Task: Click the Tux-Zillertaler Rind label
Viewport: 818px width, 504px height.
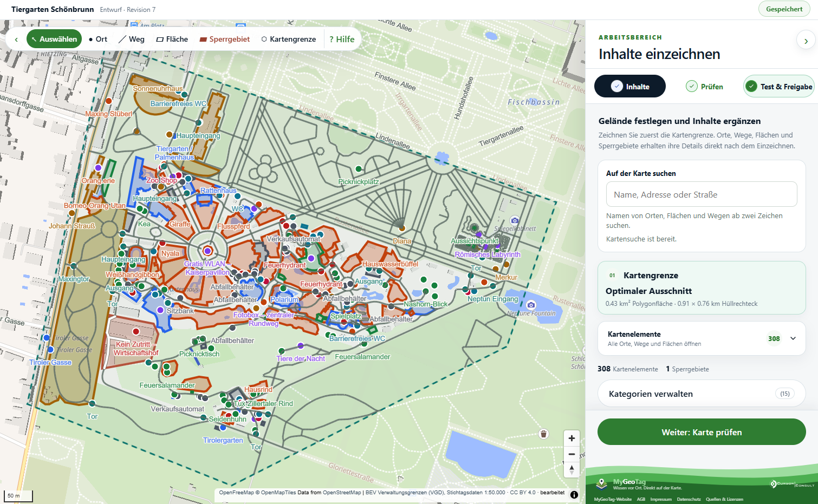Action: click(263, 403)
